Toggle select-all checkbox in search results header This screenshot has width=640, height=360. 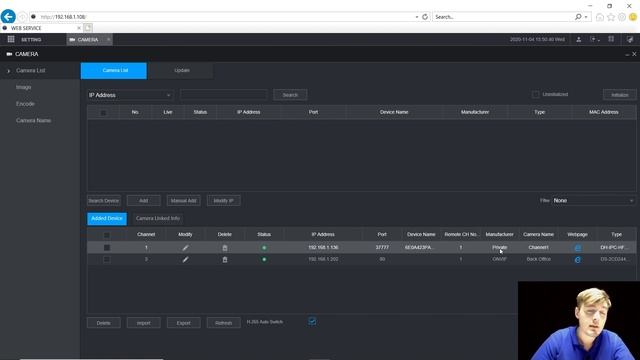(103, 113)
